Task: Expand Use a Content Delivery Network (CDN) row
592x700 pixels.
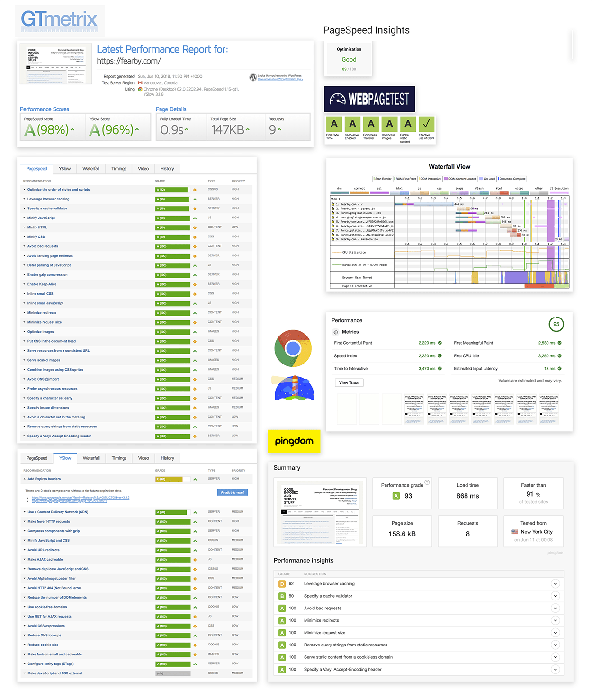Action: pos(25,512)
